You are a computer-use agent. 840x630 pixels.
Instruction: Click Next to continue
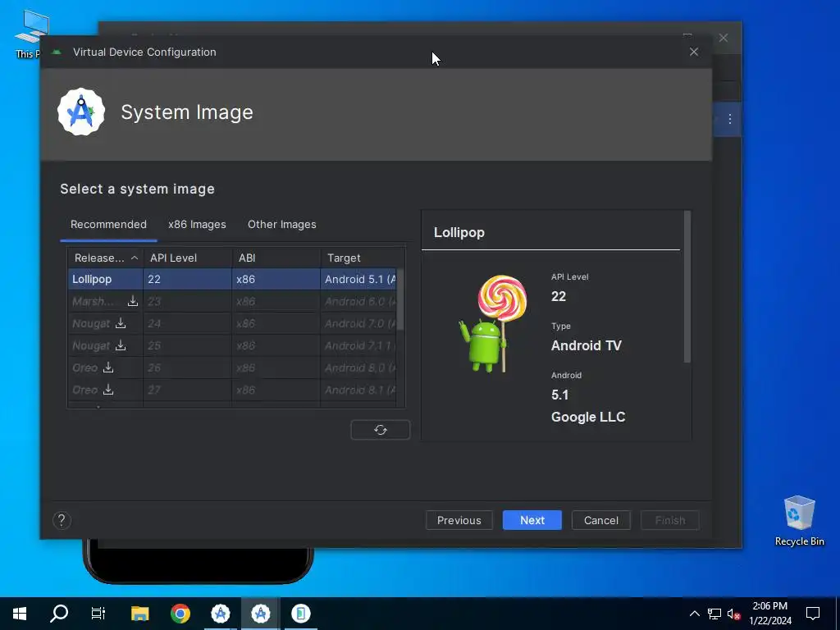click(x=532, y=520)
